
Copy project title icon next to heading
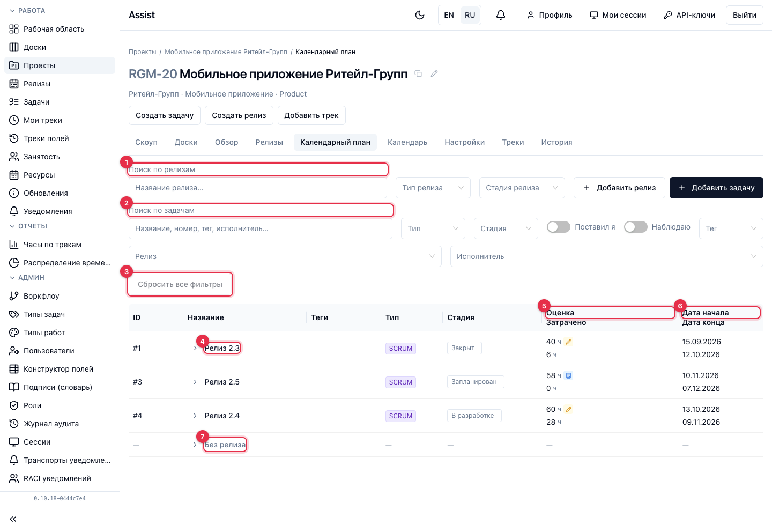[418, 73]
